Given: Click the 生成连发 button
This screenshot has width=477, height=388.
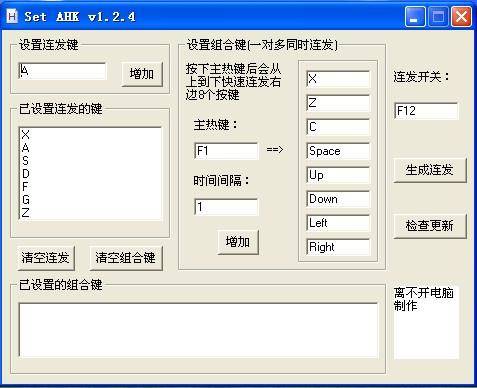Looking at the screenshot, I should pos(430,170).
